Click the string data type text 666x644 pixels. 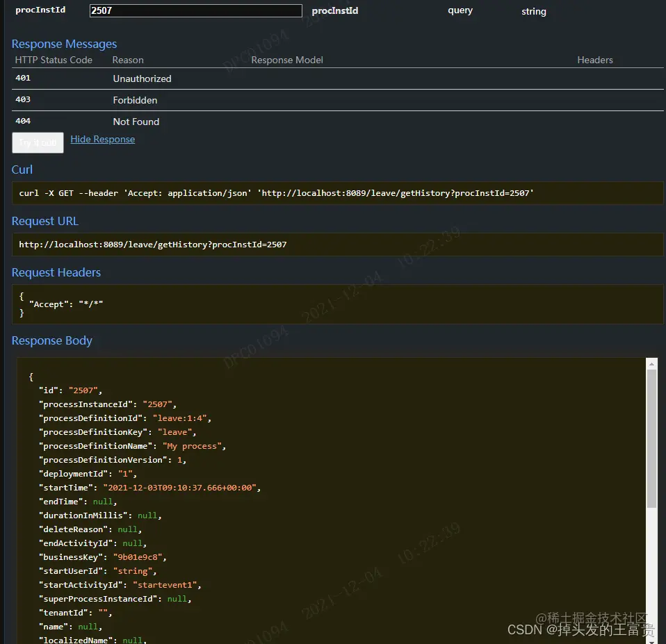click(534, 11)
